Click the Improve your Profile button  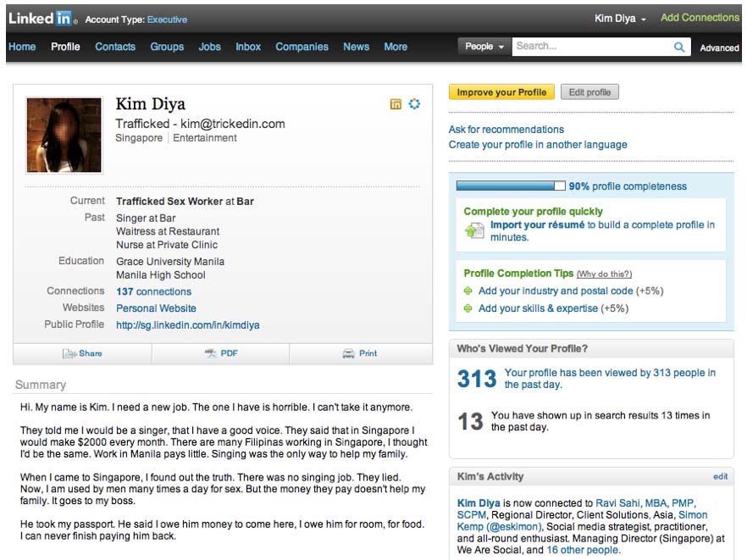[x=501, y=92]
